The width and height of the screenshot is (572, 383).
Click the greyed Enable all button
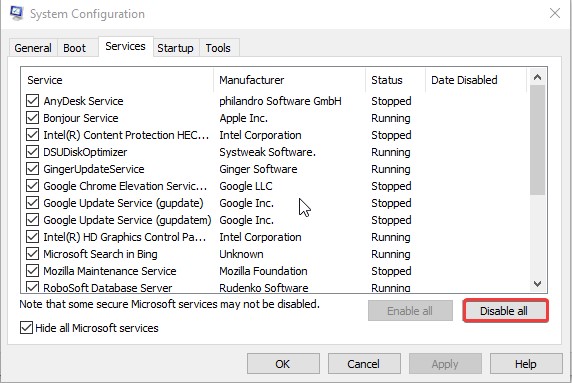410,311
